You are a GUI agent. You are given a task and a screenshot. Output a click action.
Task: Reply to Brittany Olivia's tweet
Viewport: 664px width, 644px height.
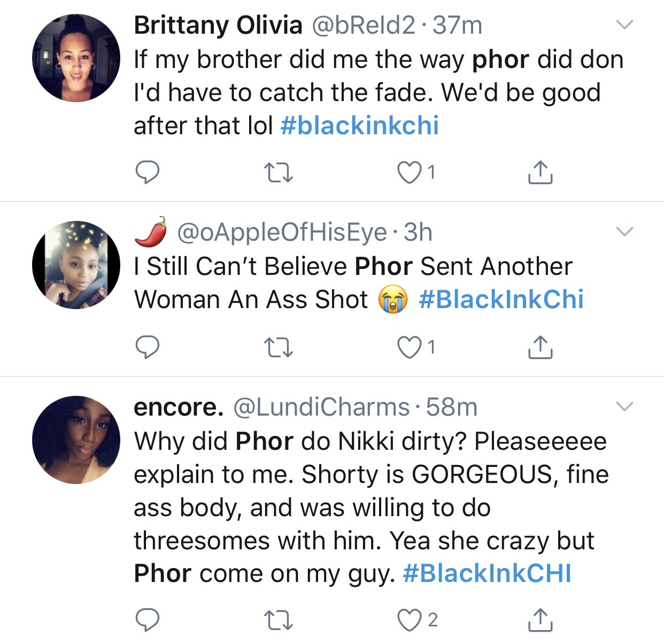tap(146, 173)
